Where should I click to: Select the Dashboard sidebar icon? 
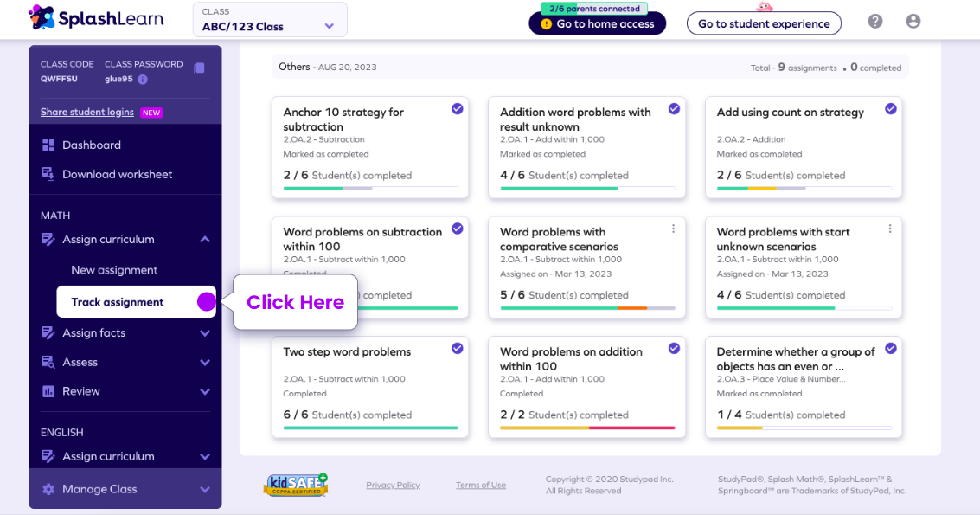pos(48,145)
